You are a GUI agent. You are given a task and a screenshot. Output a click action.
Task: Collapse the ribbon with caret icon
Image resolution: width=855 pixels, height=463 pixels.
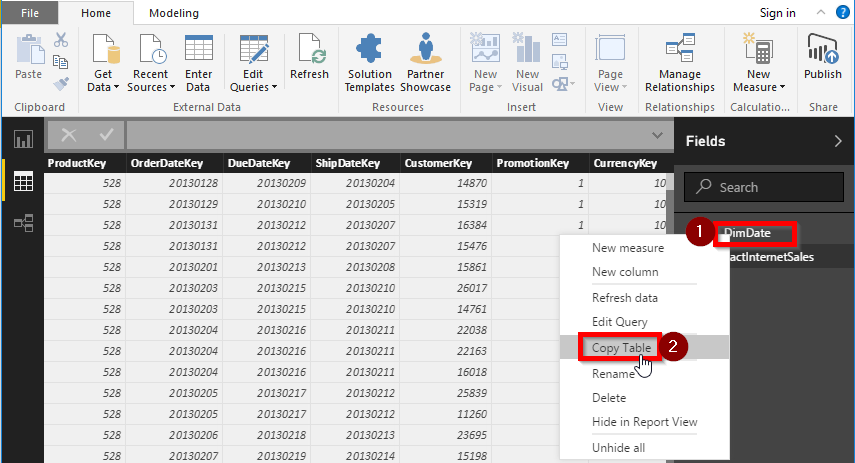pyautogui.click(x=821, y=13)
